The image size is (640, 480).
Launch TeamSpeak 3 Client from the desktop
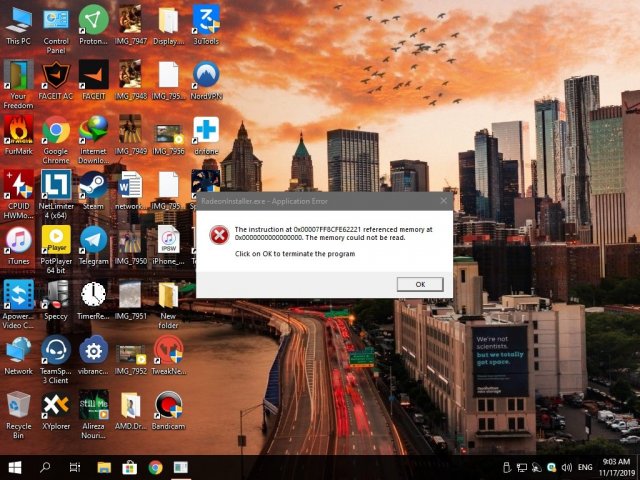tap(56, 350)
